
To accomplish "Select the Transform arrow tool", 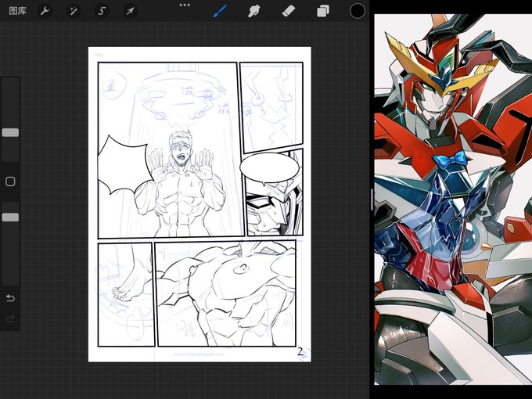I will pos(131,11).
